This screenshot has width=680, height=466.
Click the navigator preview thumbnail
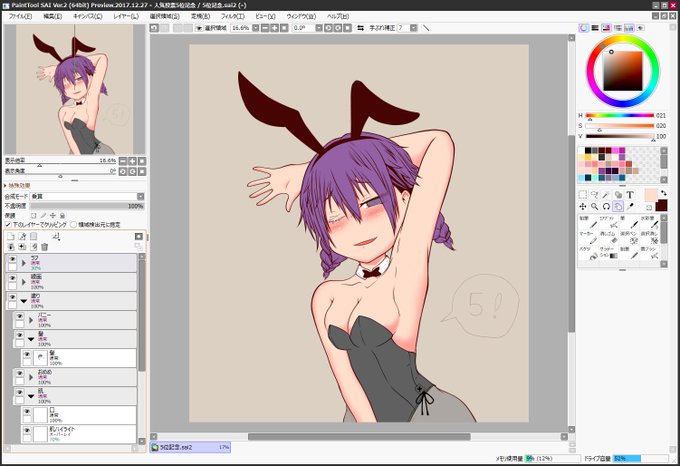[x=75, y=89]
